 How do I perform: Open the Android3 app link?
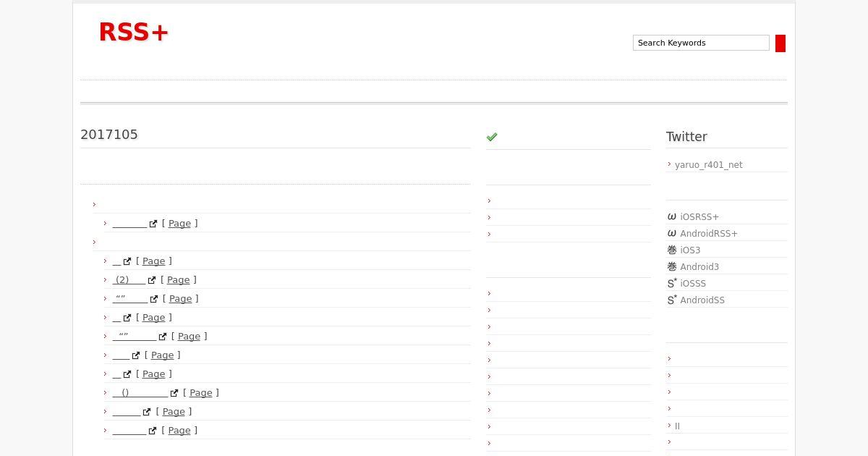tap(699, 267)
